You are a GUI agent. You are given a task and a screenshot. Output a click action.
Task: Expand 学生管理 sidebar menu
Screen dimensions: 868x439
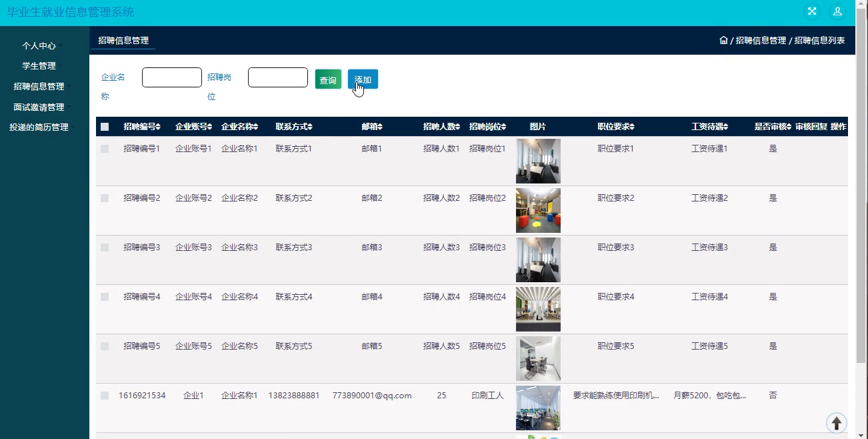click(x=39, y=66)
